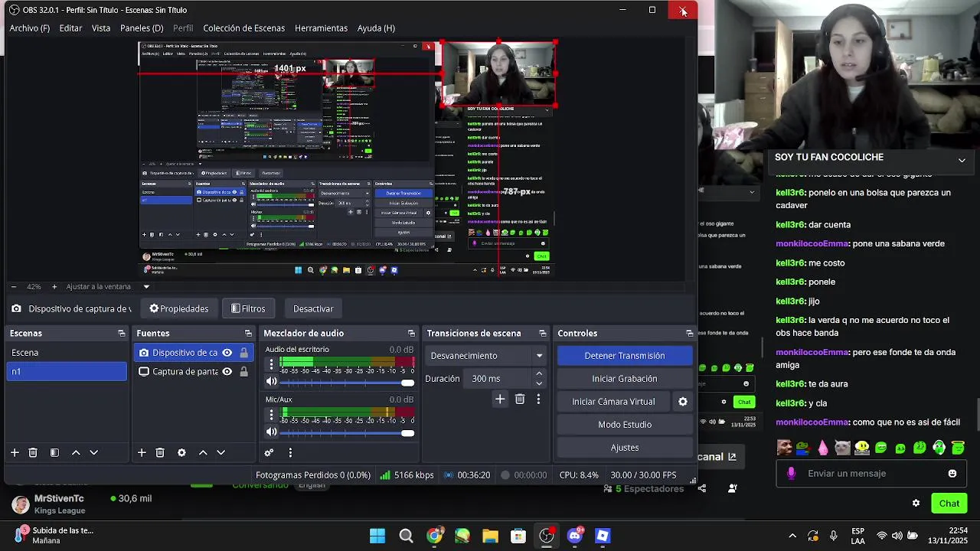This screenshot has width=980, height=551.
Task: Add a new source in Fuentes panel
Action: coord(142,452)
